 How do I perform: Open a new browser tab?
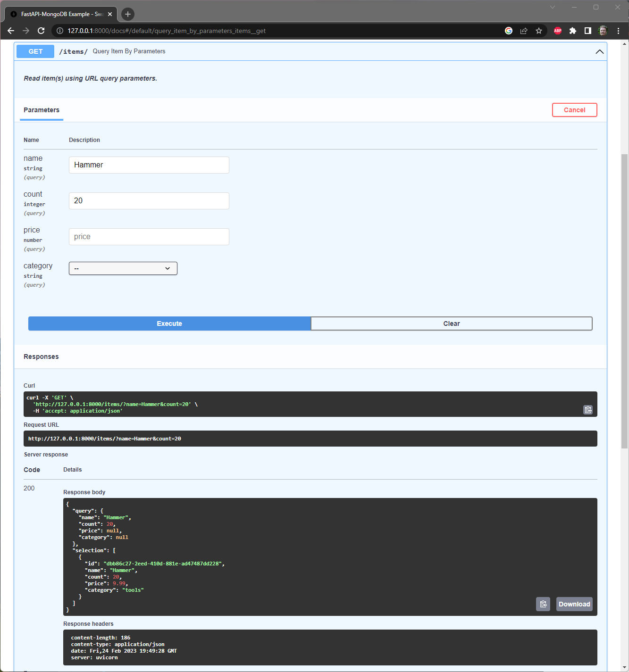[127, 14]
